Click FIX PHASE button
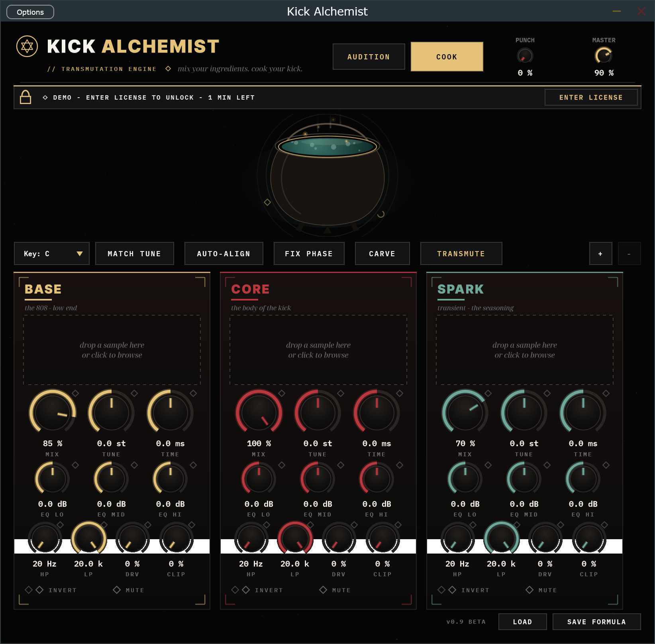 tap(309, 253)
